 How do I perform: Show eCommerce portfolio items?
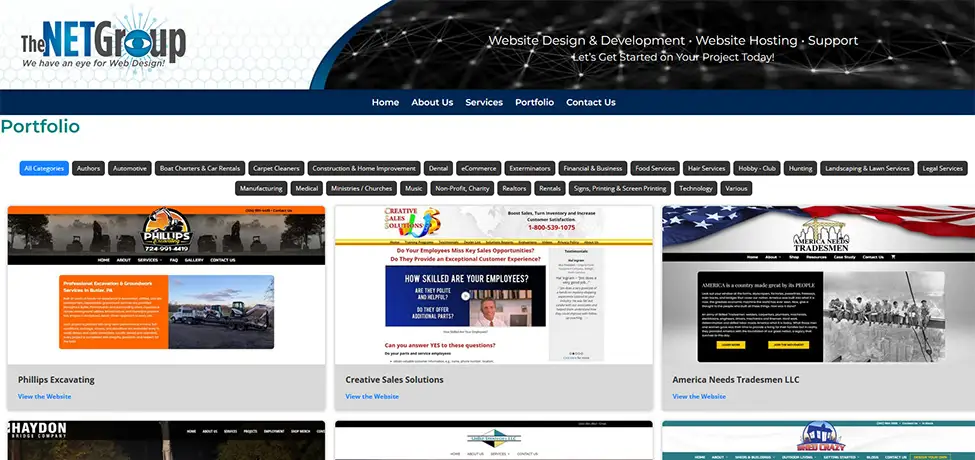(x=479, y=168)
